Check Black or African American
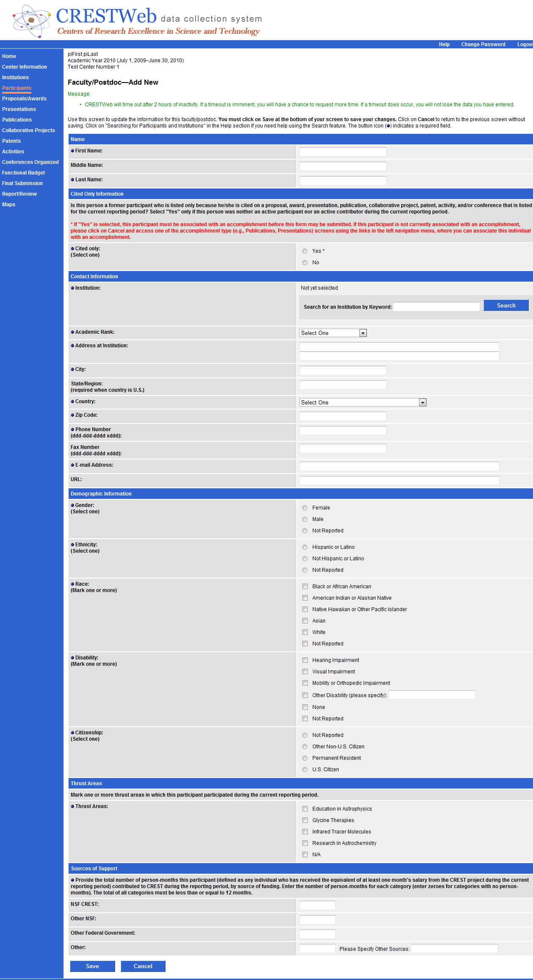The width and height of the screenshot is (533, 980). [305, 587]
